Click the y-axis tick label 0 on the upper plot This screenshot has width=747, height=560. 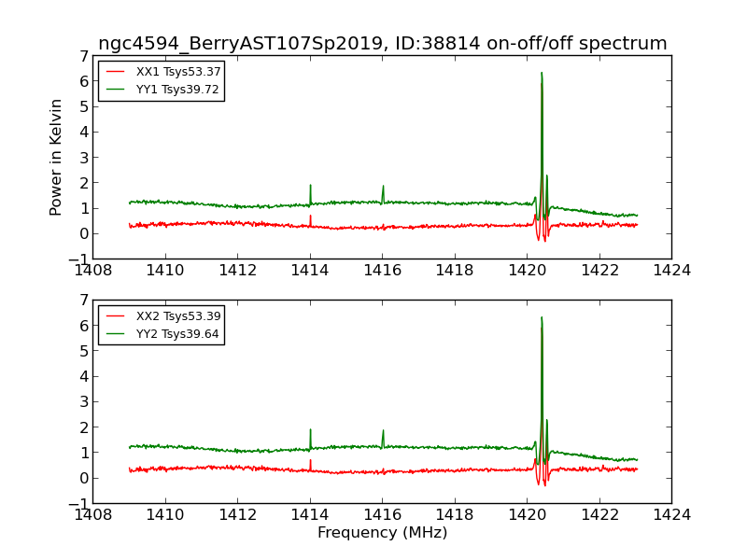(x=84, y=234)
